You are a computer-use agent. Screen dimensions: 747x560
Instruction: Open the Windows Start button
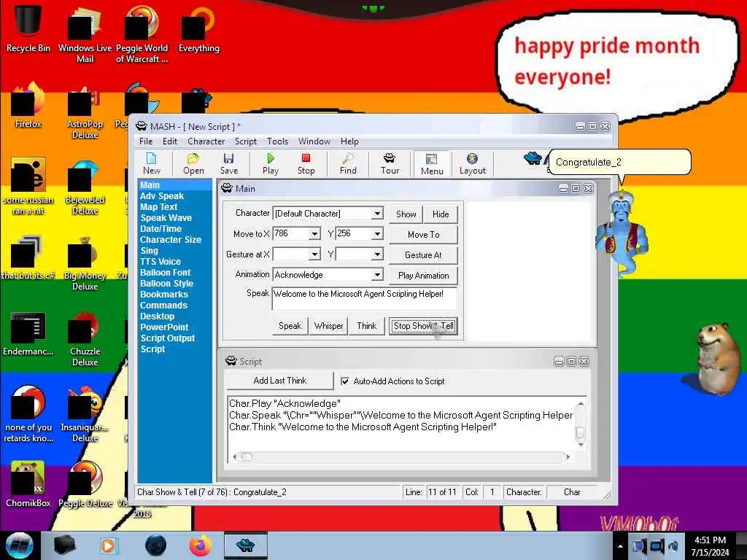click(19, 545)
